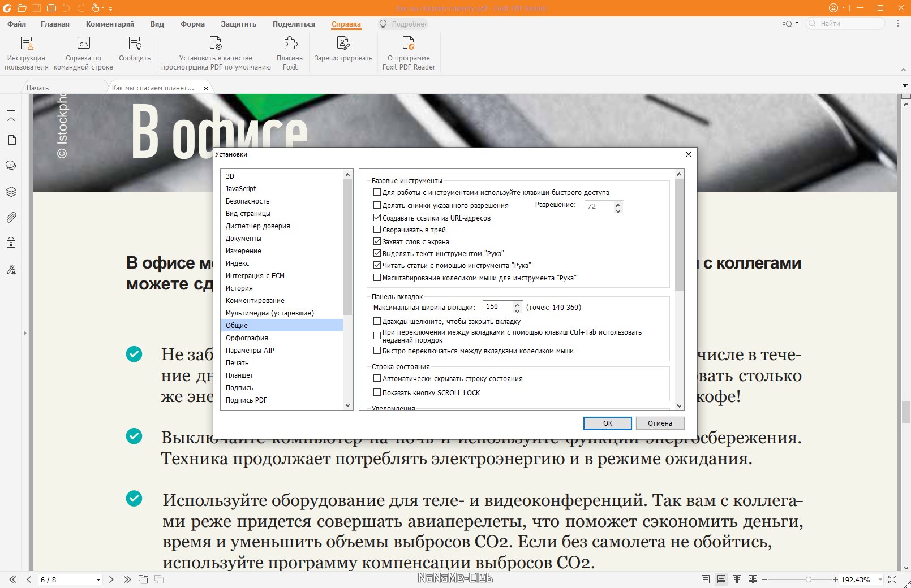Show the Layers panel in sidebar
The height and width of the screenshot is (588, 911).
11,192
